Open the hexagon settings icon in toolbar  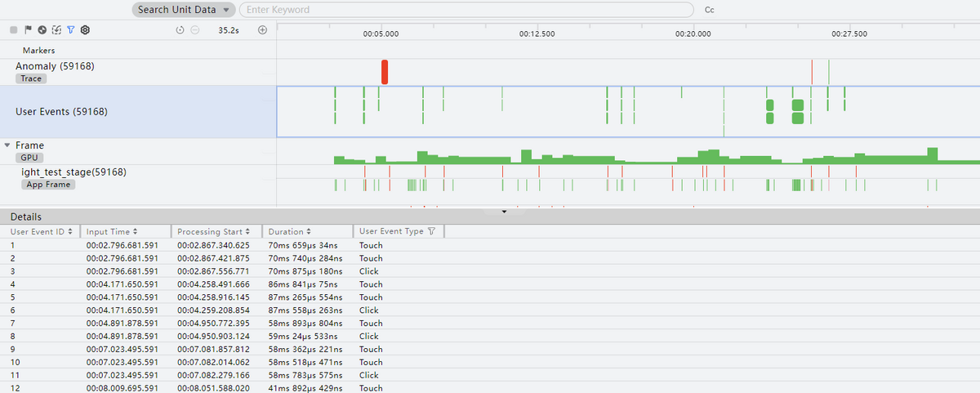coord(85,30)
